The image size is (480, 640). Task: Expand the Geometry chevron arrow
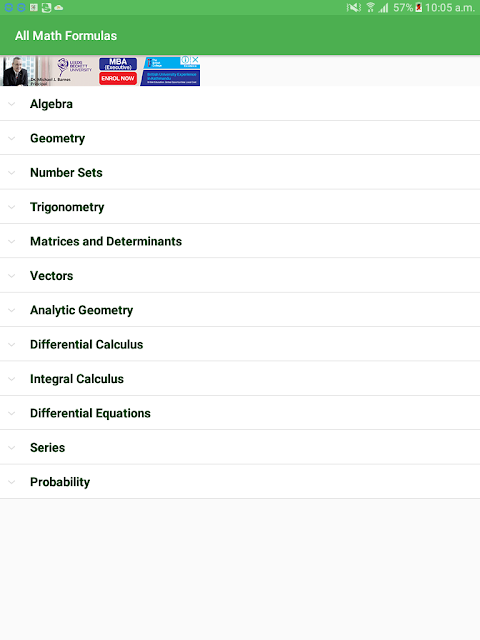pyautogui.click(x=12, y=138)
